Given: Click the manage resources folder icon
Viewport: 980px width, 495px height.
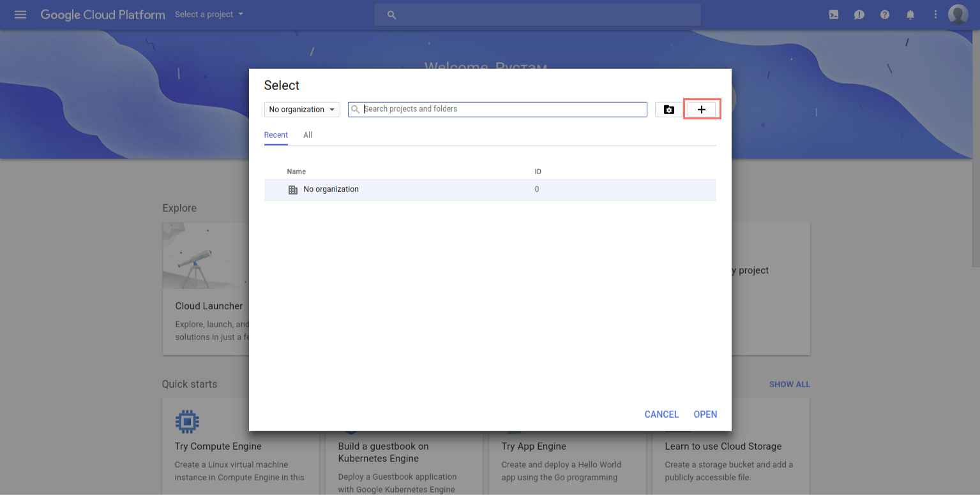Looking at the screenshot, I should [x=669, y=110].
